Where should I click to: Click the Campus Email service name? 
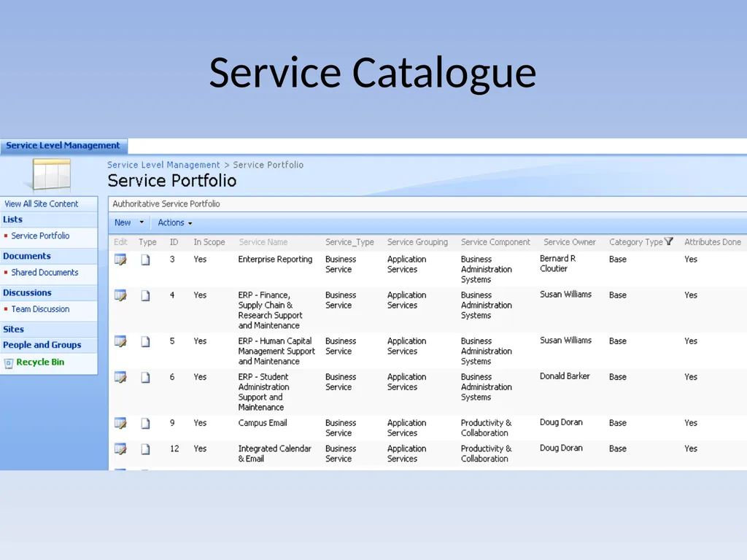(x=263, y=423)
